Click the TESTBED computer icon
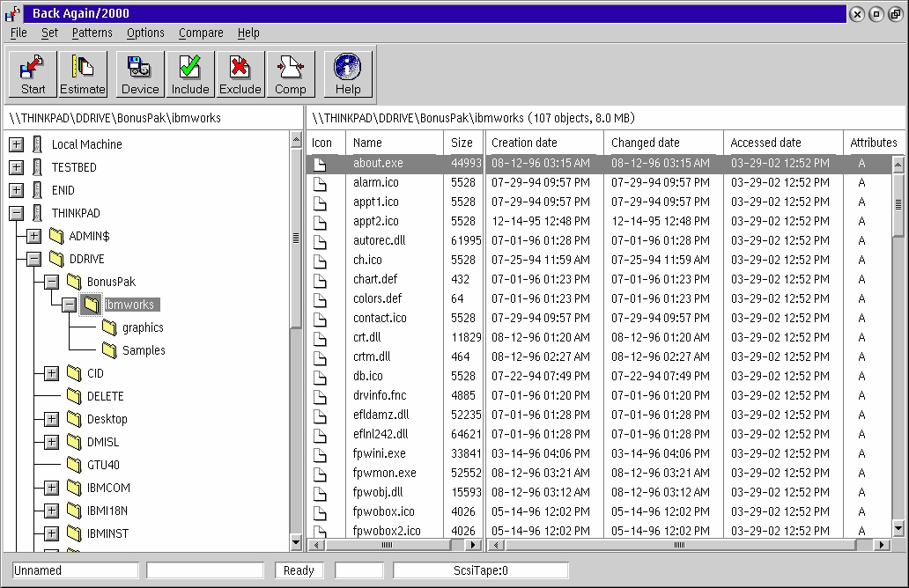The height and width of the screenshot is (588, 909). pyautogui.click(x=38, y=167)
